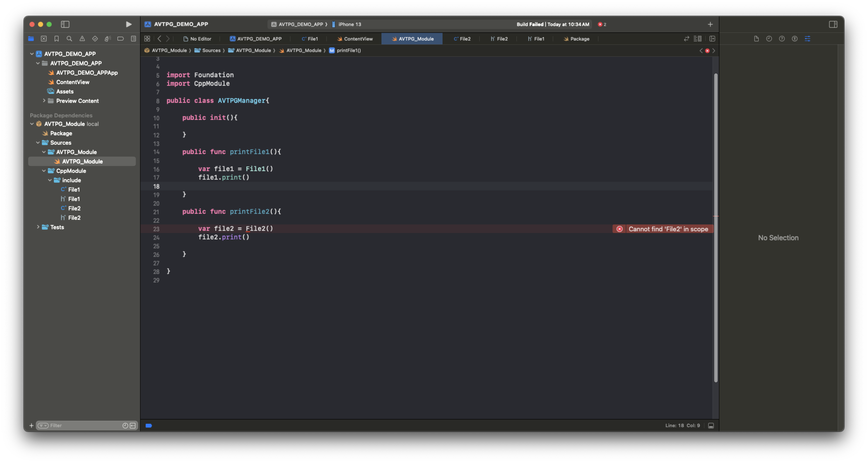The height and width of the screenshot is (463, 868).
Task: Toggle the navigator sidebar panel
Action: click(65, 24)
